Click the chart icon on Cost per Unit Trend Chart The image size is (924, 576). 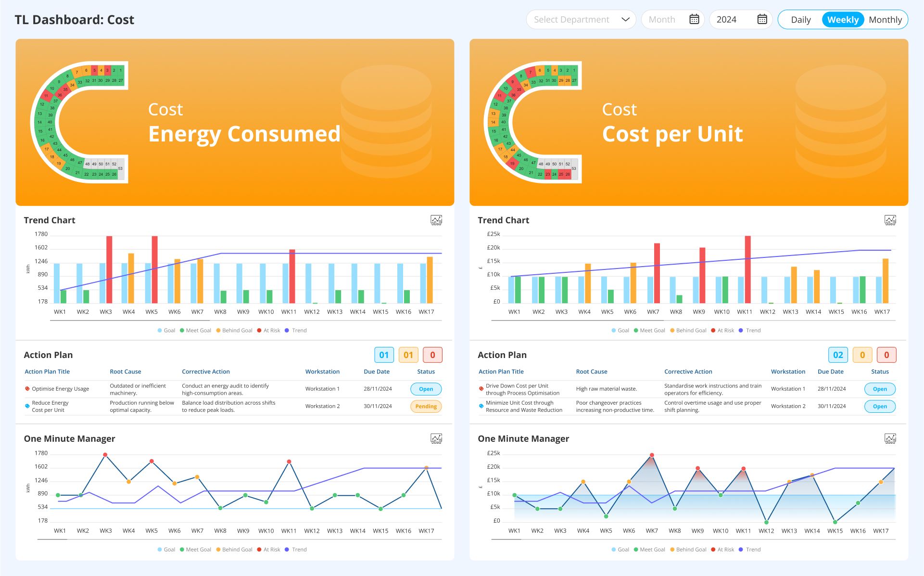coord(890,220)
